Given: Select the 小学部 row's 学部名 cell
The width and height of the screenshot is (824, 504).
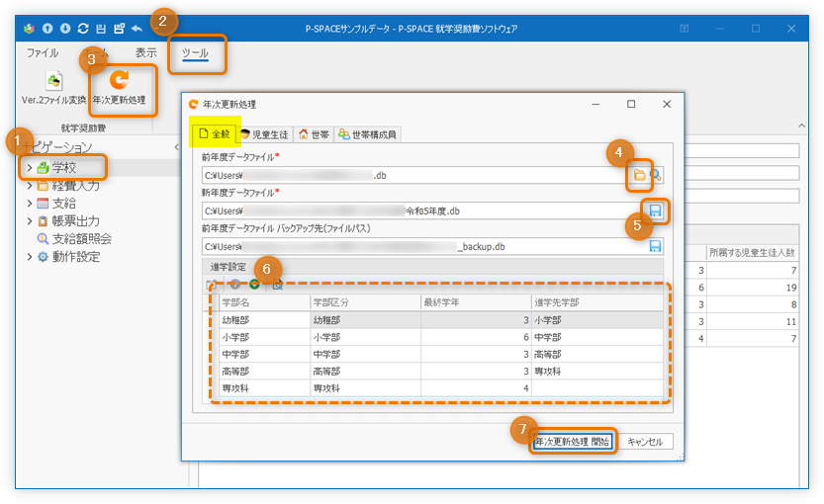Looking at the screenshot, I should click(265, 337).
